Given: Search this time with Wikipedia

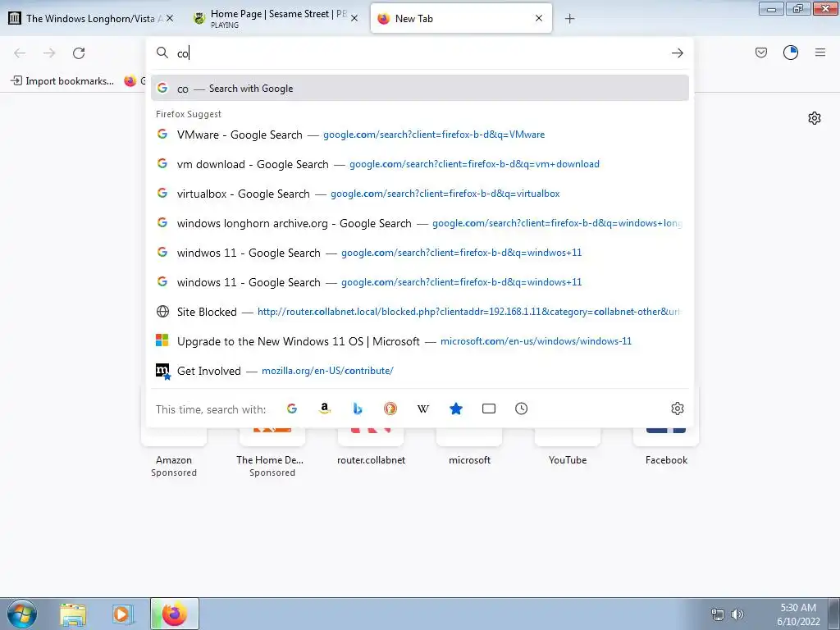Looking at the screenshot, I should tap(423, 409).
